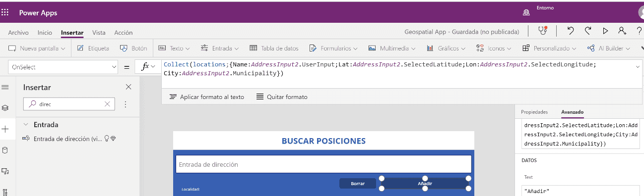
Task: Open the Advanced tools icon in sidebar
Action: point(5,192)
